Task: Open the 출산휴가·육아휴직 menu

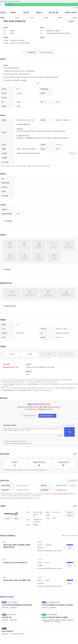Action: (x=71, y=13)
